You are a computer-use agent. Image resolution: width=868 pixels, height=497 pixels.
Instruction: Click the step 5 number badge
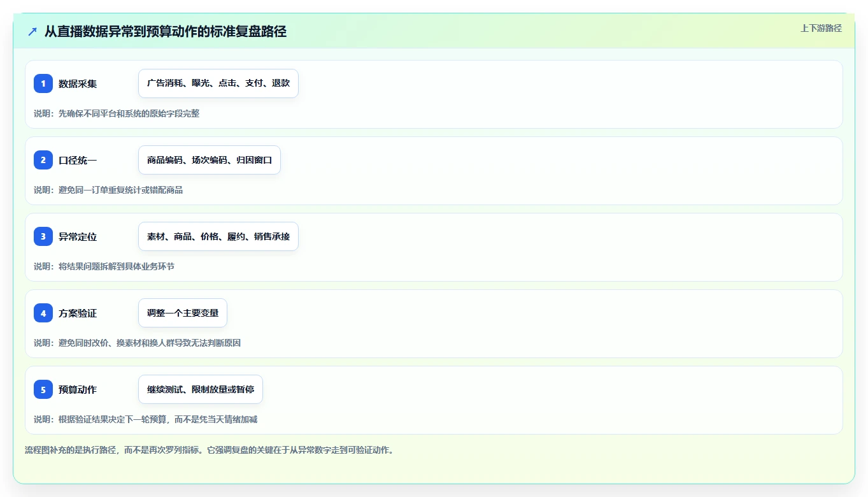click(x=43, y=389)
